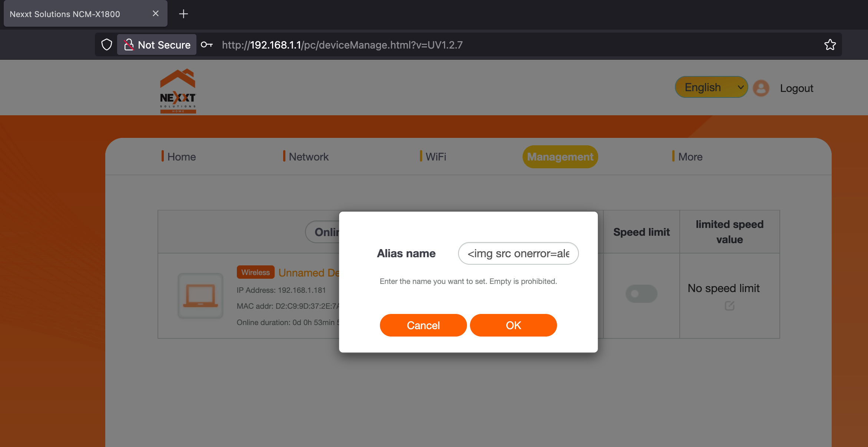Screen dimensions: 868x447
Task: Select the Management tab
Action: pyautogui.click(x=560, y=157)
